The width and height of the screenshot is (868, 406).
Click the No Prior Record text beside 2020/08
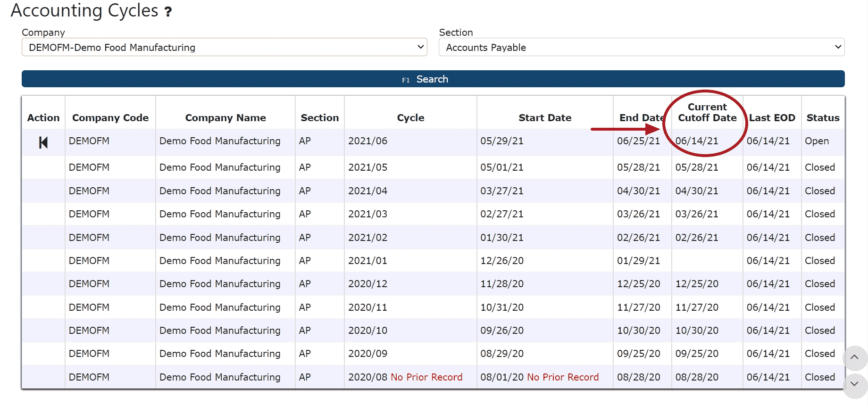coord(426,377)
